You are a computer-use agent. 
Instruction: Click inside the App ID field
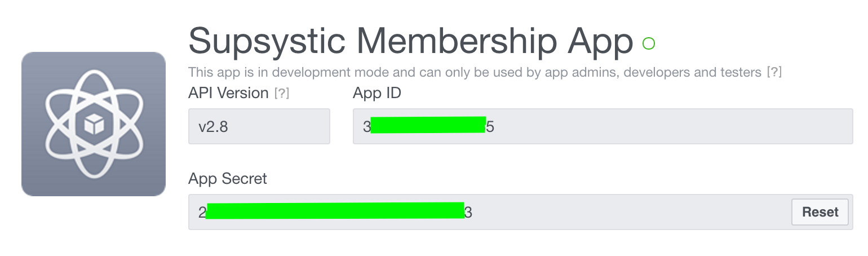pos(603,126)
